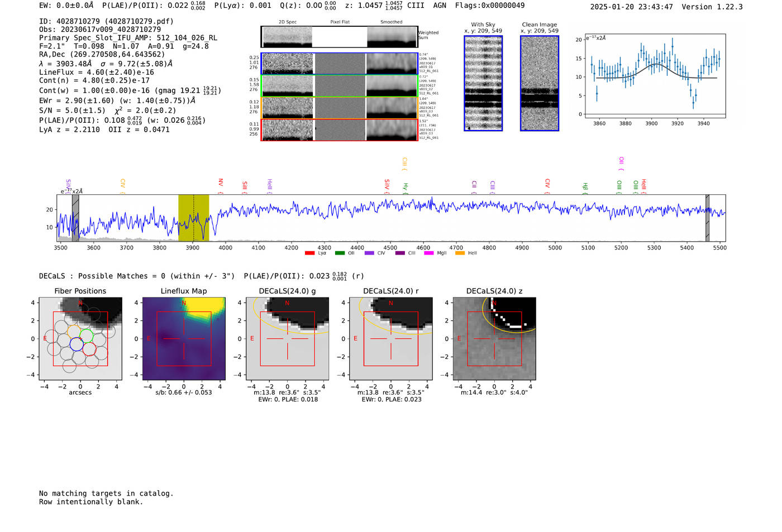The image size is (782, 532).
Task: View the Lineflux Map panel
Action: pos(184,339)
